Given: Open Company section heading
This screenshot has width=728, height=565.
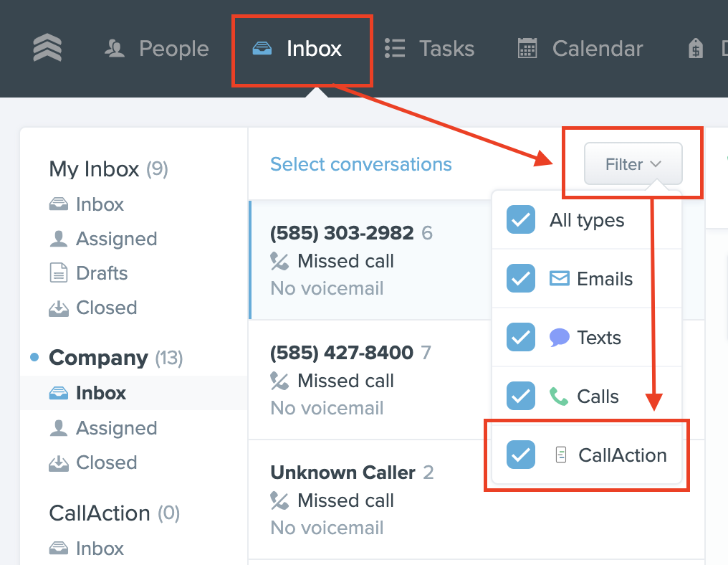Looking at the screenshot, I should pyautogui.click(x=116, y=358).
